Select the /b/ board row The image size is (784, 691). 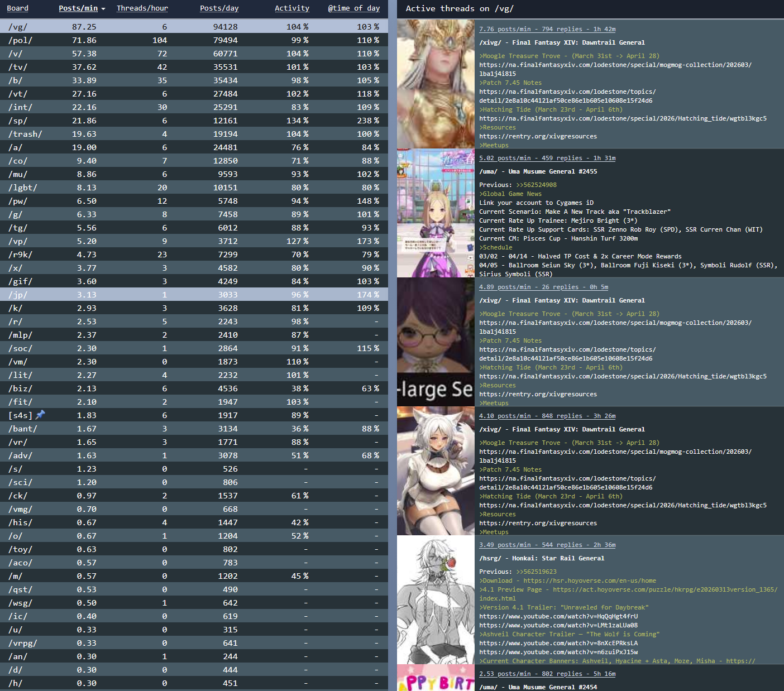[x=194, y=80]
